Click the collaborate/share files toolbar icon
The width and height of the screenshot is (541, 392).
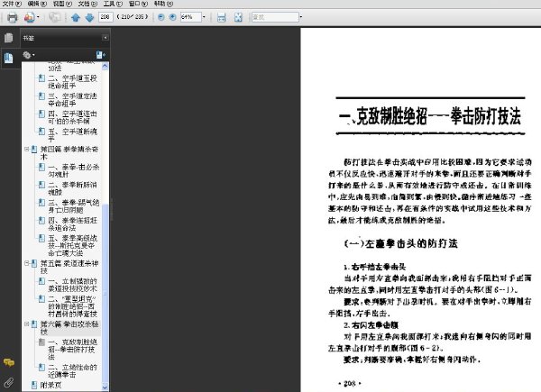tap(30, 17)
